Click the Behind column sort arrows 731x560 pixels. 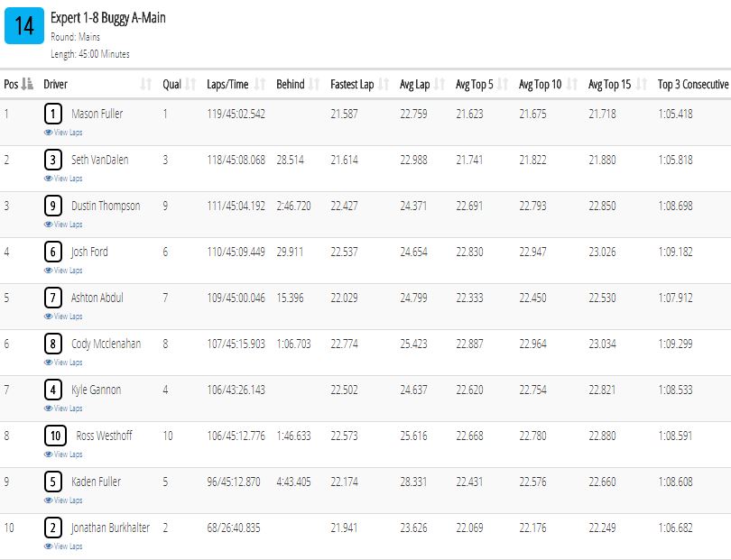coord(314,84)
